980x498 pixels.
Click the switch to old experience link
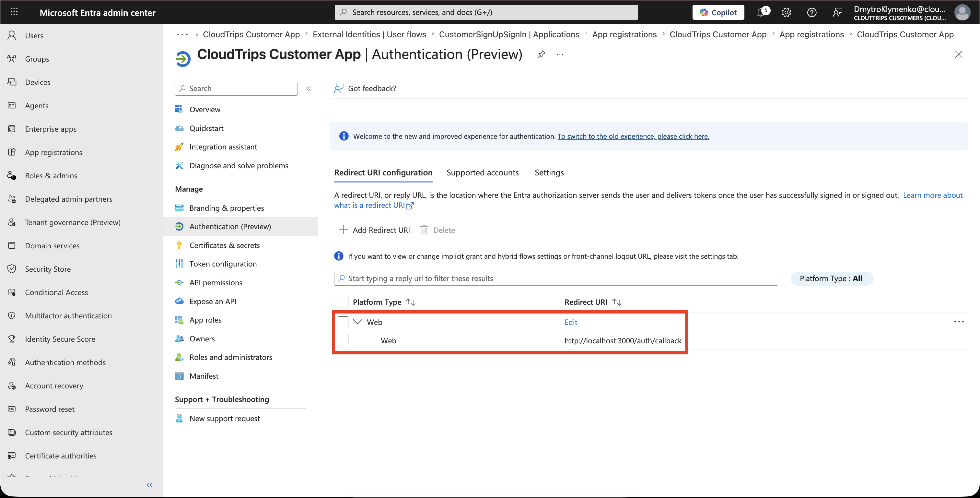(x=633, y=136)
